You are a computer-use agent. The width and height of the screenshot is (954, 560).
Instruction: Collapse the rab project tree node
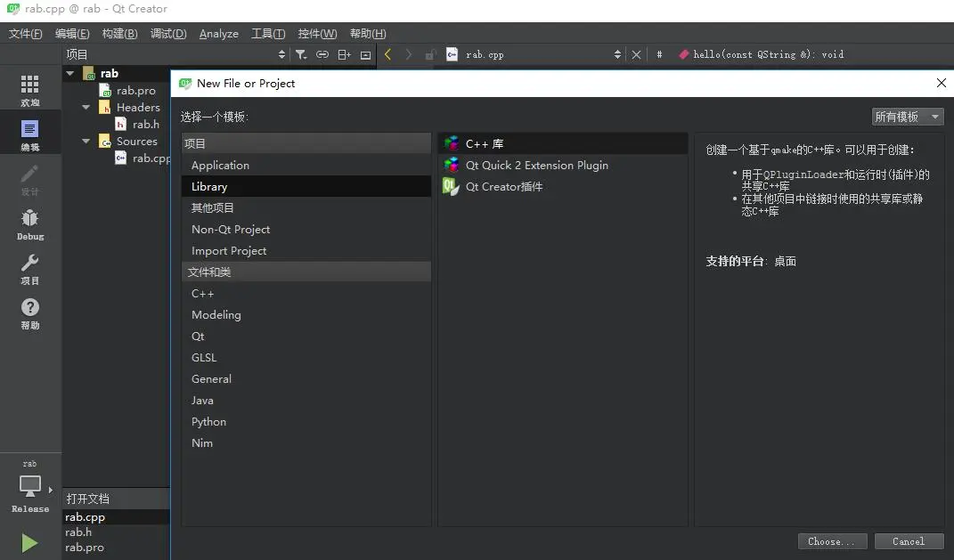click(x=70, y=74)
